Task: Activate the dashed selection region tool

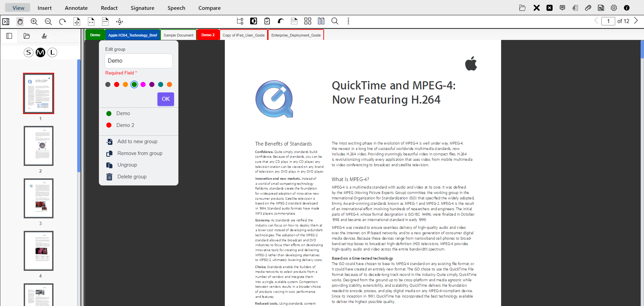Action: 240,21
